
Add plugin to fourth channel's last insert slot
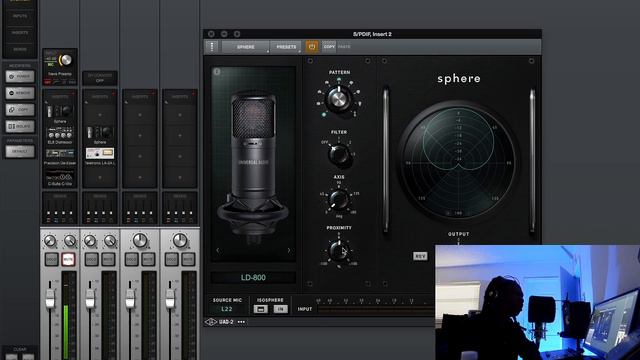(x=180, y=178)
